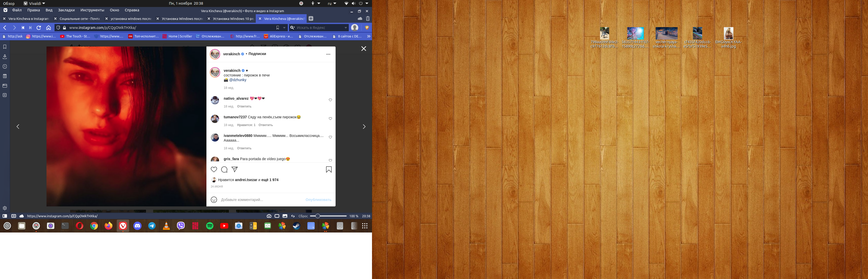Click the zoom slider in the status bar

tap(328, 216)
